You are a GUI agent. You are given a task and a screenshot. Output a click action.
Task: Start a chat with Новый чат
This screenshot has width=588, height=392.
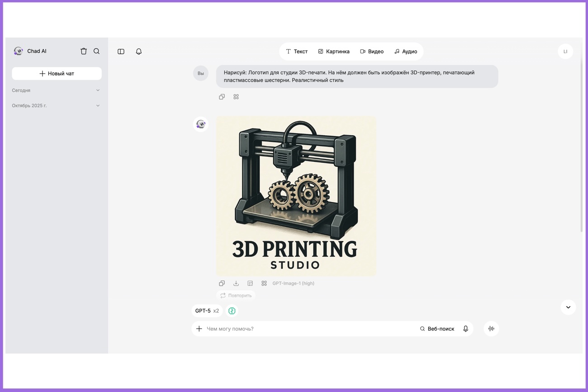pyautogui.click(x=57, y=74)
